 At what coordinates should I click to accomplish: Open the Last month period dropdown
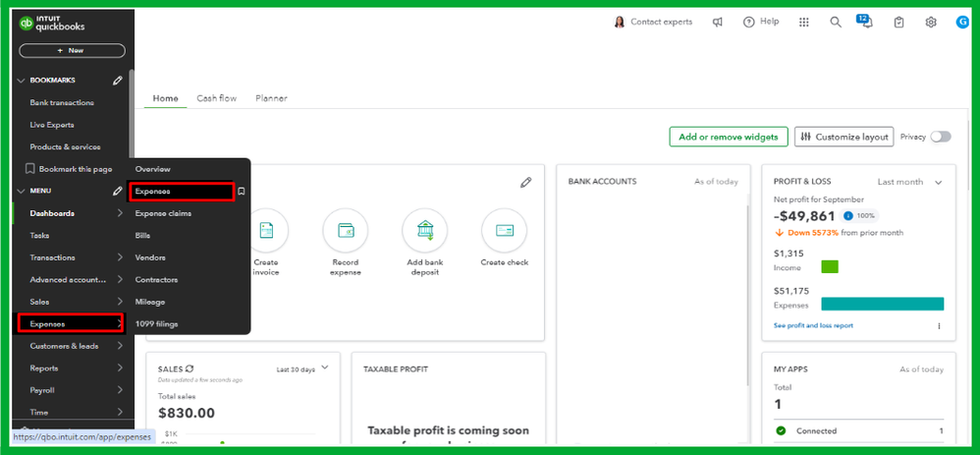tap(910, 182)
